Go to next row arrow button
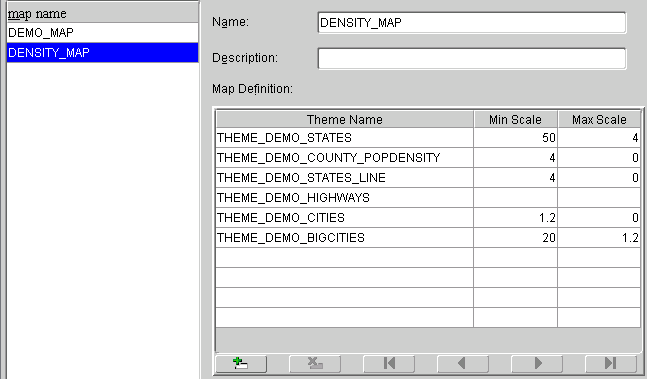This screenshot has width=647, height=379. (x=537, y=363)
